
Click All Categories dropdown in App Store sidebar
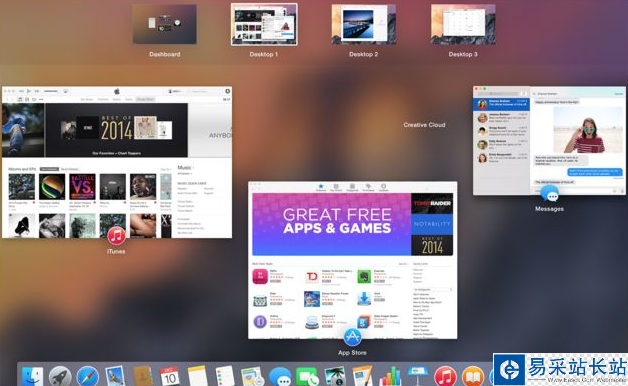point(433,289)
